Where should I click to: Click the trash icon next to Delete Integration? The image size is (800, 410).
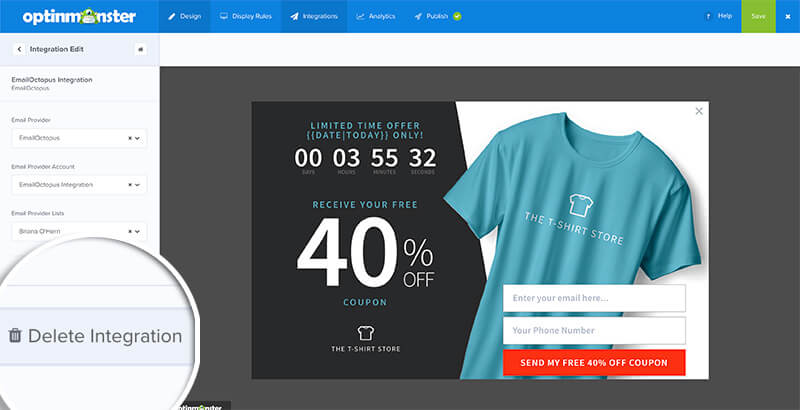[x=15, y=336]
